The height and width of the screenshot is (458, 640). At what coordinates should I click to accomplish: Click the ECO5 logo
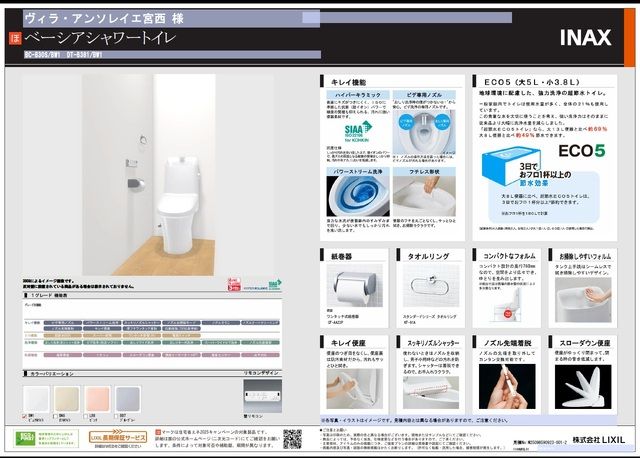click(x=582, y=151)
